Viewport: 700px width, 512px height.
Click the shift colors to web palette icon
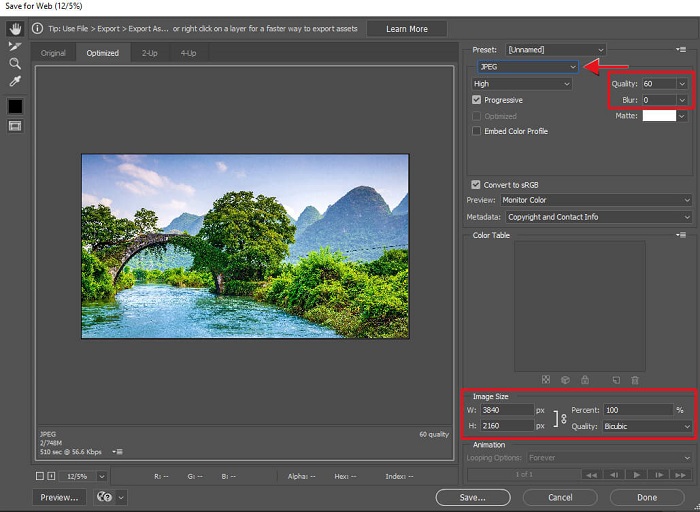565,380
